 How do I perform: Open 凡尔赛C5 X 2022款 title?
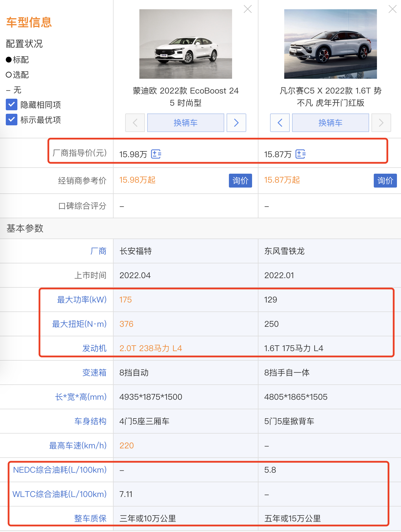coord(331,97)
